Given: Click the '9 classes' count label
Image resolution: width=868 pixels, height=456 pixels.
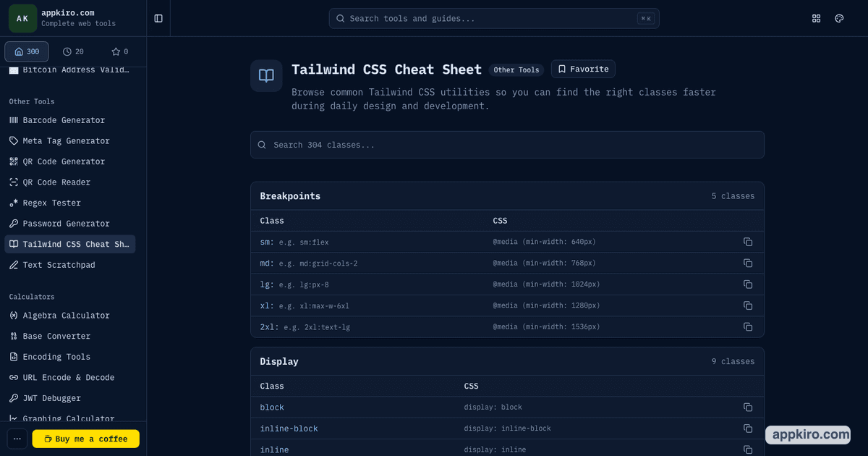Looking at the screenshot, I should click(x=733, y=361).
